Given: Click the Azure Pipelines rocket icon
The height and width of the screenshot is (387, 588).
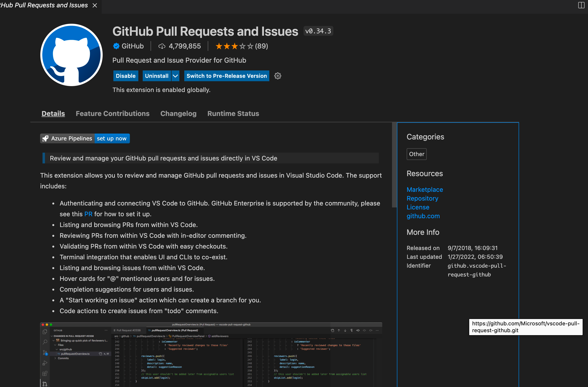Looking at the screenshot, I should coord(45,138).
